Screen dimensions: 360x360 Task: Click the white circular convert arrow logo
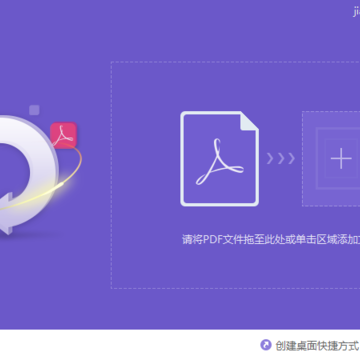coord(29,175)
